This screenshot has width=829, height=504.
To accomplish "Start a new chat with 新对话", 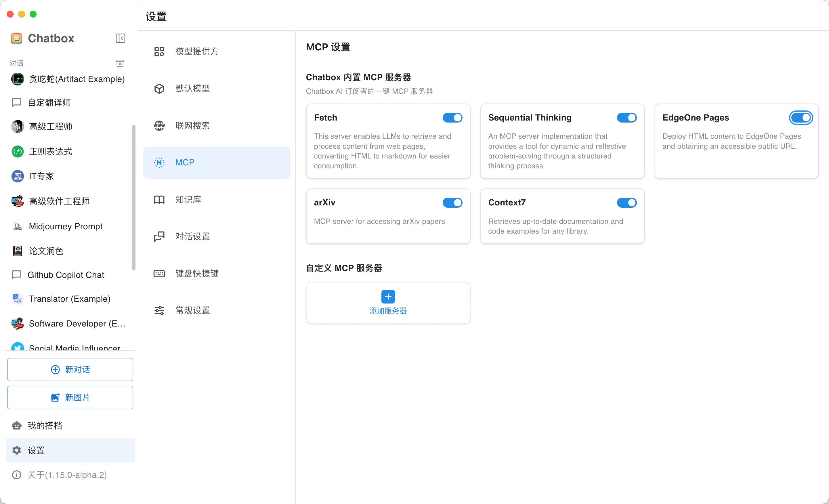I will coord(70,369).
